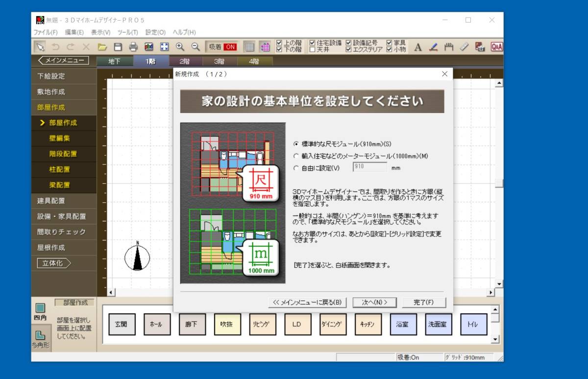
Task: Click the image export toolbar icon
Action: click(x=149, y=47)
